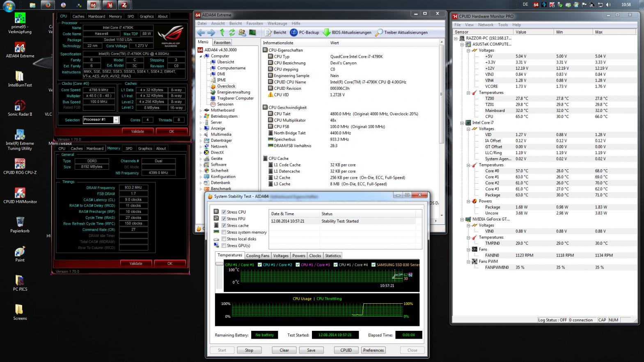The height and width of the screenshot is (362, 644).
Task: Click HWMonitor red H taskbar button
Action: [x=109, y=5]
